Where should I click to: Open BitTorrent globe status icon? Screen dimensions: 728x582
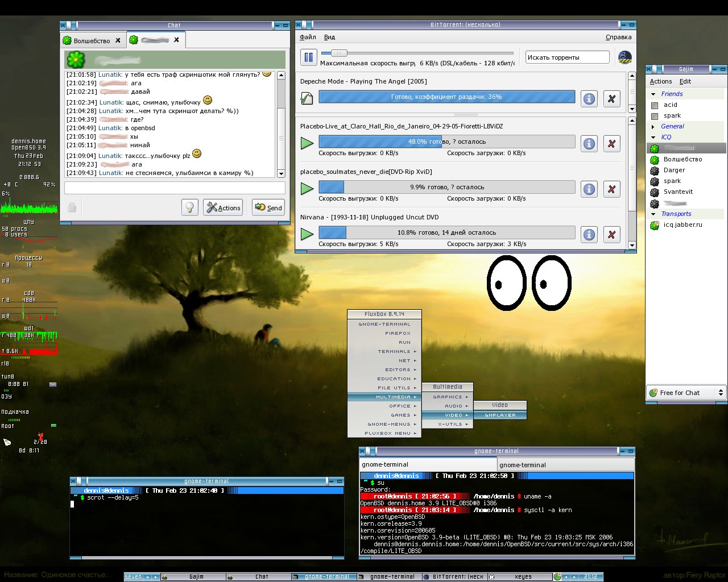pos(625,57)
